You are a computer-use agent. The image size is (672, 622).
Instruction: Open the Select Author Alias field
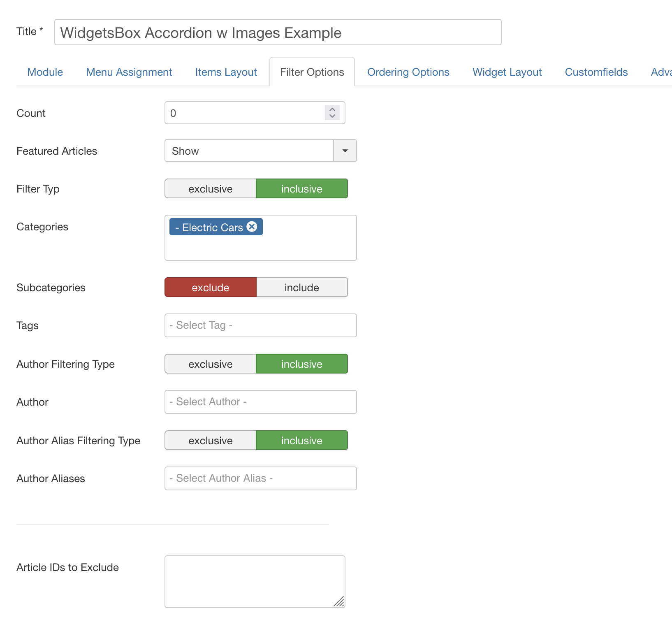coord(261,478)
